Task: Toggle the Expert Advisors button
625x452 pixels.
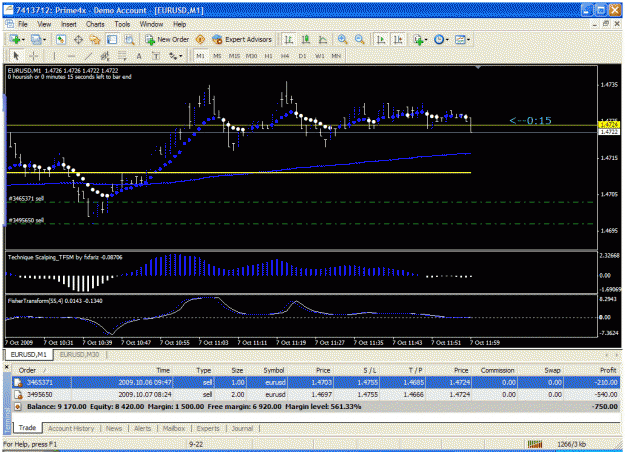Action: coord(242,39)
